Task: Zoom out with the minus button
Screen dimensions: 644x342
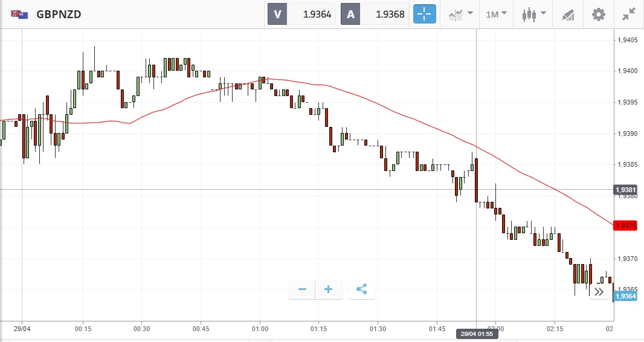Action: coord(302,289)
